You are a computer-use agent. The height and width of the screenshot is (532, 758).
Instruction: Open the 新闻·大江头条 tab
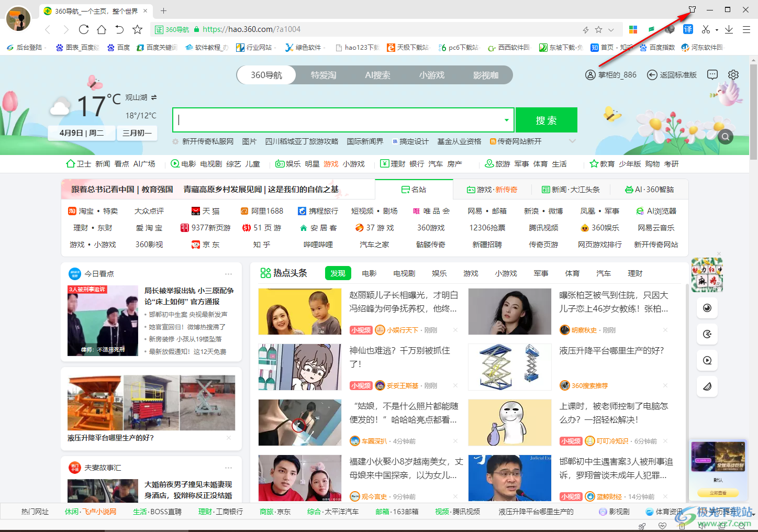coord(571,190)
